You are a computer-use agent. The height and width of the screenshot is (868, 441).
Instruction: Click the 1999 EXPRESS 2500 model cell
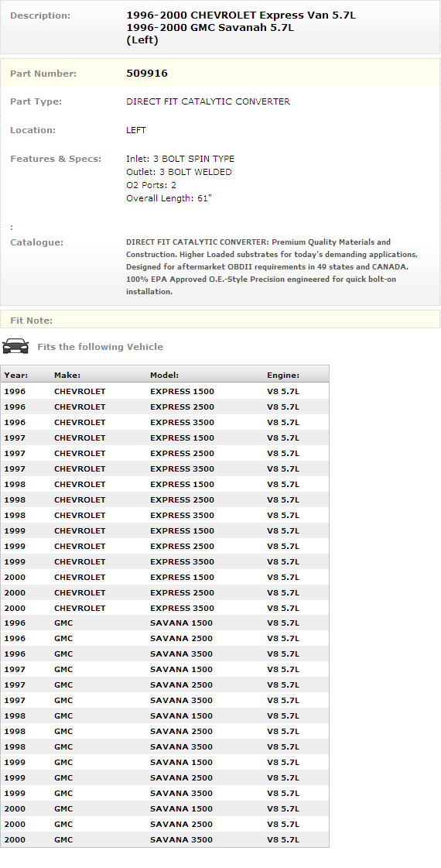coord(182,547)
